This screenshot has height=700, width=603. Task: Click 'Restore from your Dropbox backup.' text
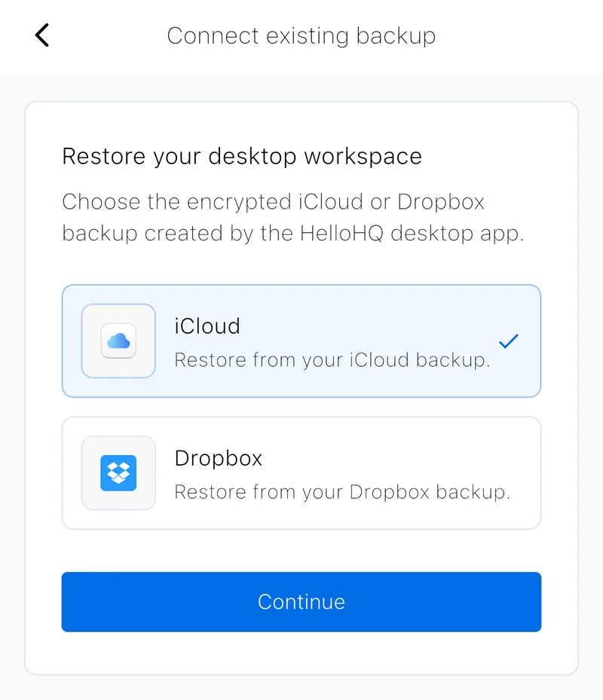[x=342, y=492]
